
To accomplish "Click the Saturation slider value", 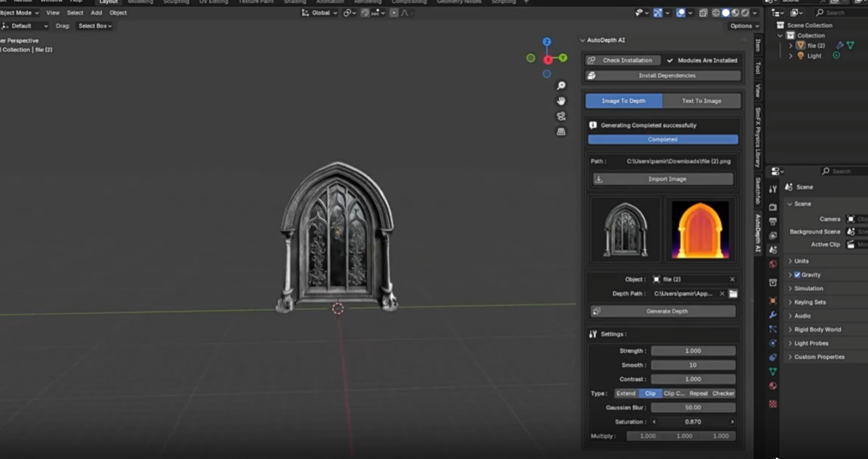I will click(x=693, y=422).
